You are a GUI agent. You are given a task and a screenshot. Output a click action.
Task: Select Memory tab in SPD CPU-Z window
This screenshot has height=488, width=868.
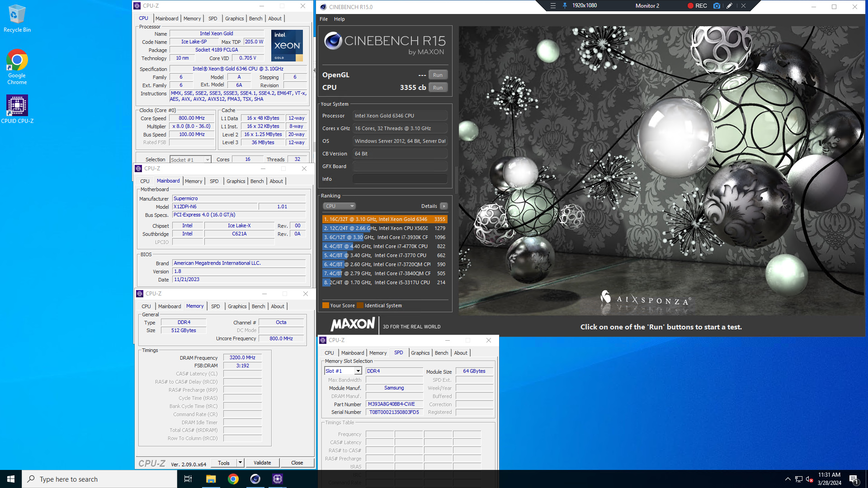[x=378, y=353]
